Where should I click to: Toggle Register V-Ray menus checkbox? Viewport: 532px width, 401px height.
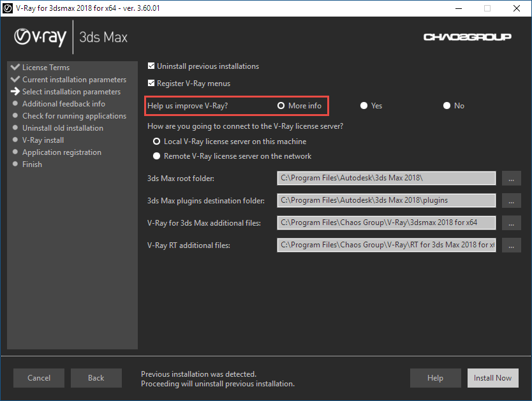click(x=151, y=84)
